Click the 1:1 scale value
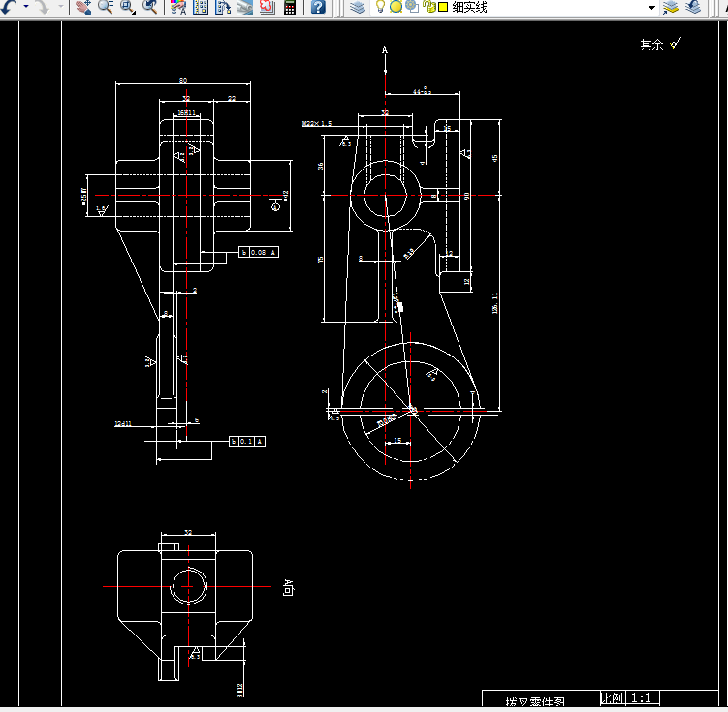 coord(641,698)
